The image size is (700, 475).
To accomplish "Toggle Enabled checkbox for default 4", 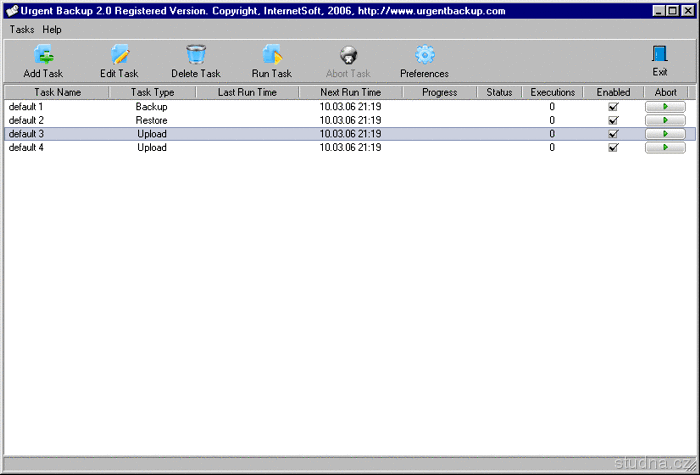I will [x=613, y=147].
